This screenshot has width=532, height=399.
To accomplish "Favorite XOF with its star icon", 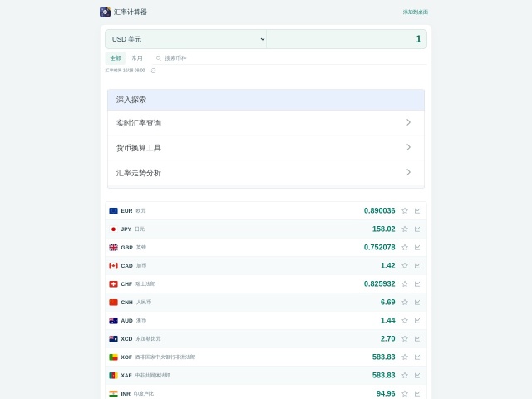I will 405,357.
